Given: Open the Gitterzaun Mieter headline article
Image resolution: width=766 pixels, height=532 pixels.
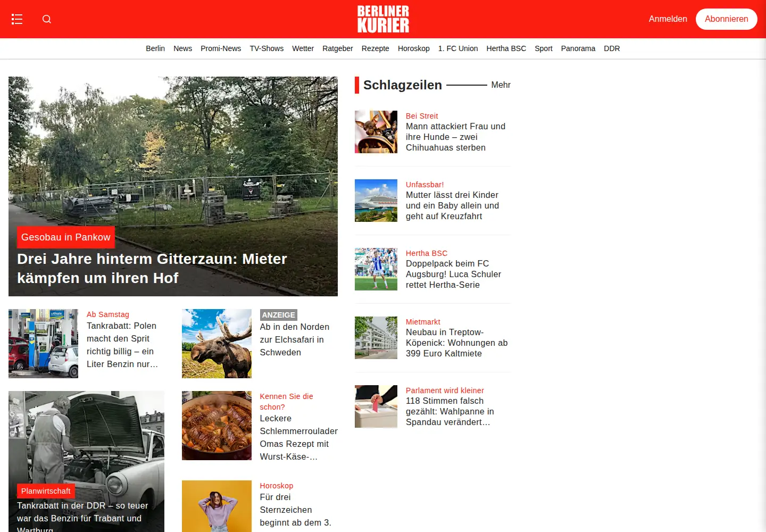Looking at the screenshot, I should click(152, 269).
